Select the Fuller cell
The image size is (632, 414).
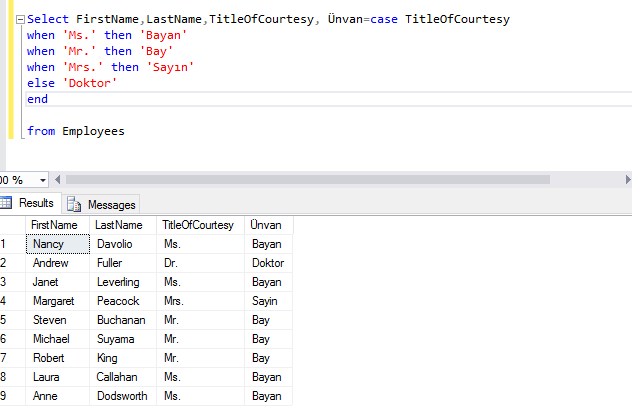tap(123, 263)
